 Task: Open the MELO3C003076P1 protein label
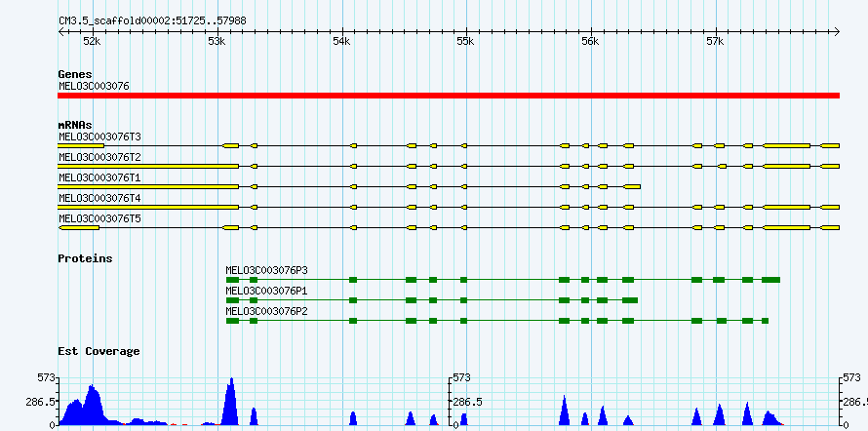point(267,291)
